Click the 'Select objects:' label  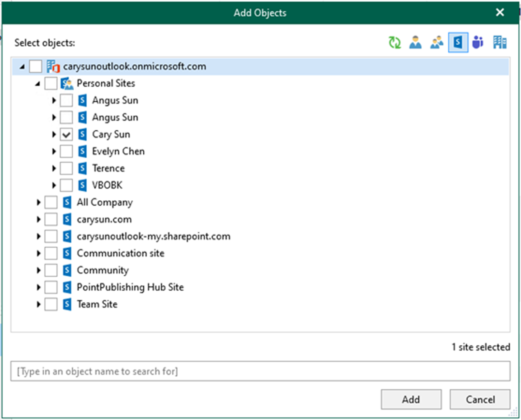pos(45,43)
